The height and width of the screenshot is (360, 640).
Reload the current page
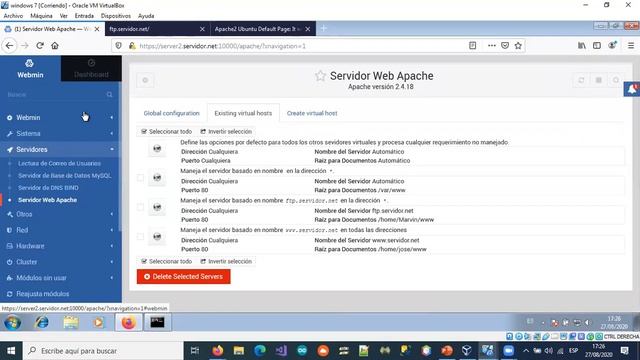40,46
